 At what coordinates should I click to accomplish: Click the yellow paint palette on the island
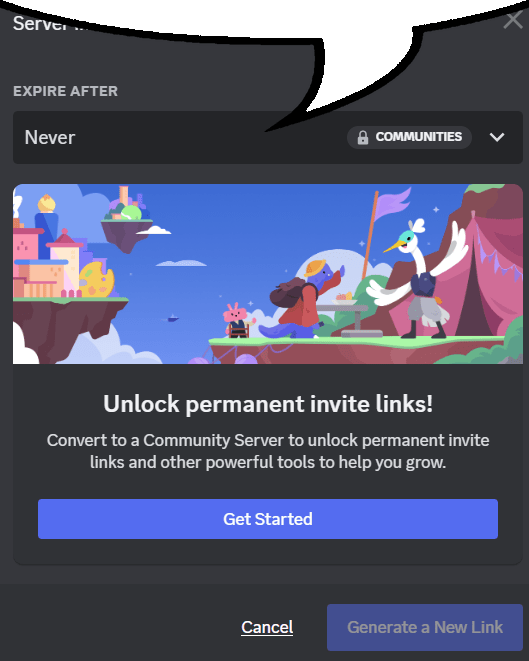[x=97, y=279]
